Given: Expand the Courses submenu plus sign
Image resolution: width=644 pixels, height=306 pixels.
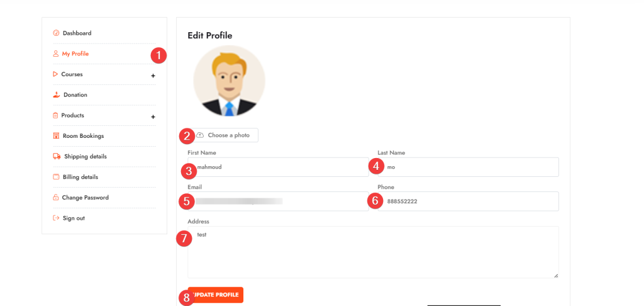Looking at the screenshot, I should click(153, 76).
